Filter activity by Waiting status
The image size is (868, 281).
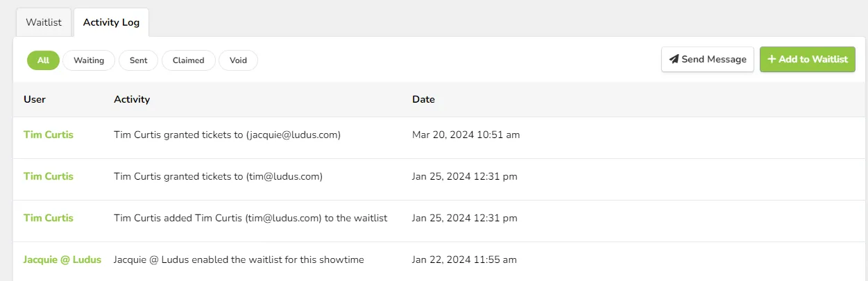click(89, 60)
